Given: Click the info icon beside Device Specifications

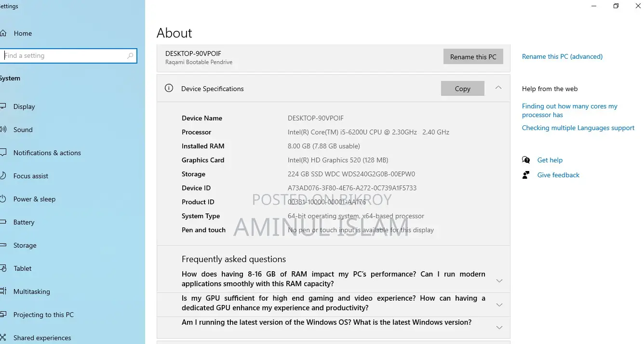Looking at the screenshot, I should [169, 88].
